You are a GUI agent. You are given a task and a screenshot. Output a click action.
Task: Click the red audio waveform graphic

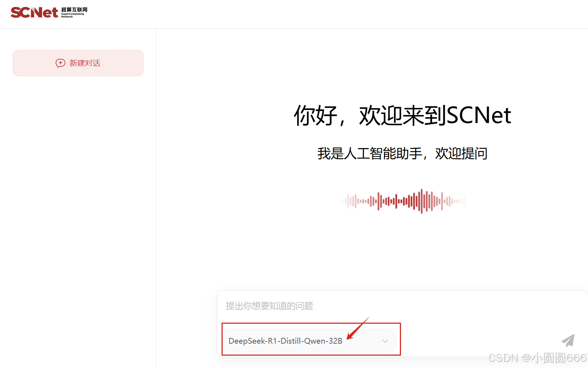pos(403,201)
